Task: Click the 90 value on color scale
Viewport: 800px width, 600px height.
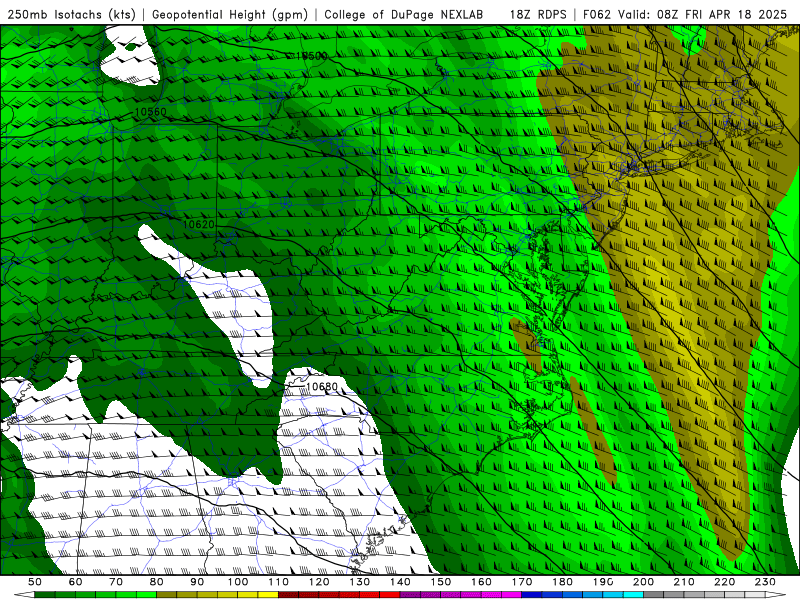Action: (197, 582)
